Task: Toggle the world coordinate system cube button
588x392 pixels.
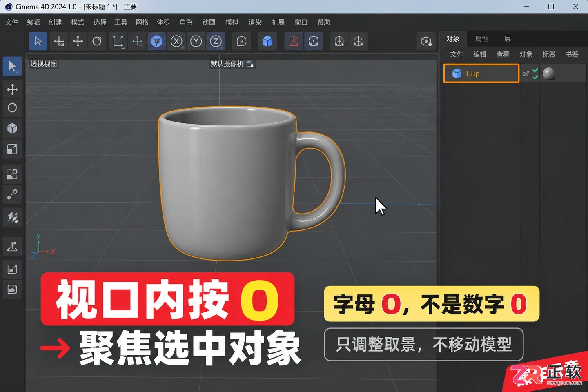Action: (x=156, y=41)
